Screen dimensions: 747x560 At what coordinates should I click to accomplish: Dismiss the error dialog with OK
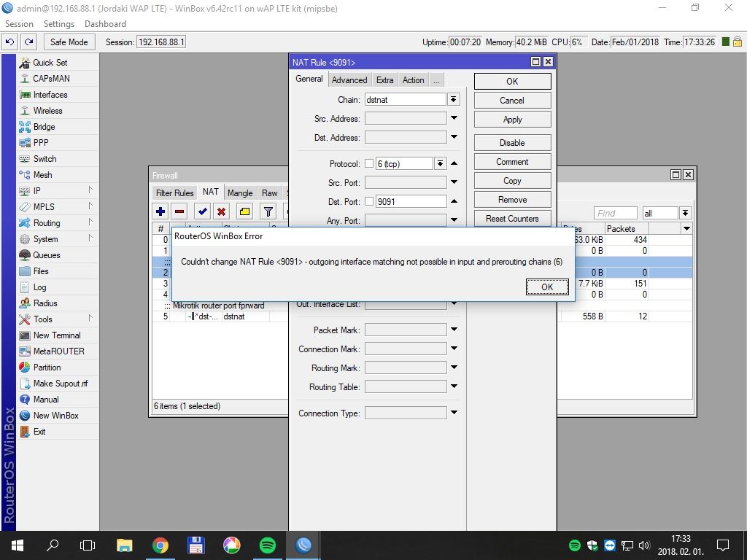[547, 287]
